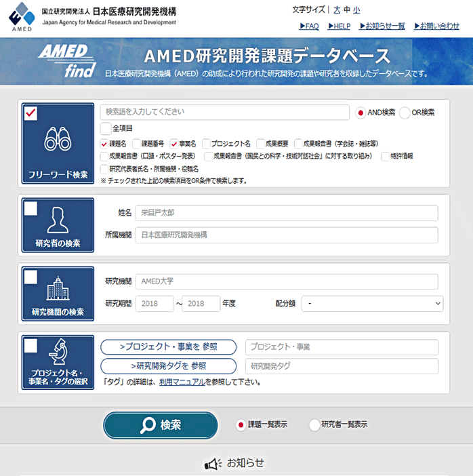Check the 研究代表者氏名・所属機関・役職名 checkbox
This screenshot has height=476, width=473.
click(104, 169)
